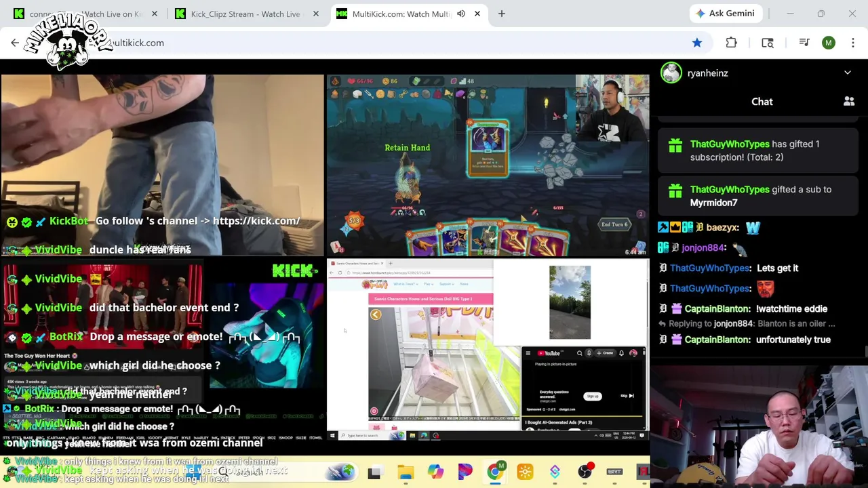
Task: Open File Explorer from the taskbar
Action: (406, 472)
